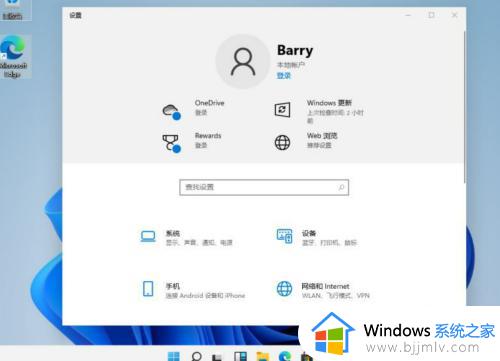Open the 手机 settings category title
The width and height of the screenshot is (500, 361).
pos(173,286)
